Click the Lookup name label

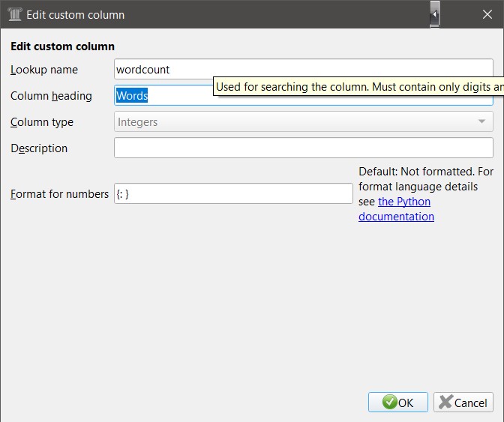44,70
